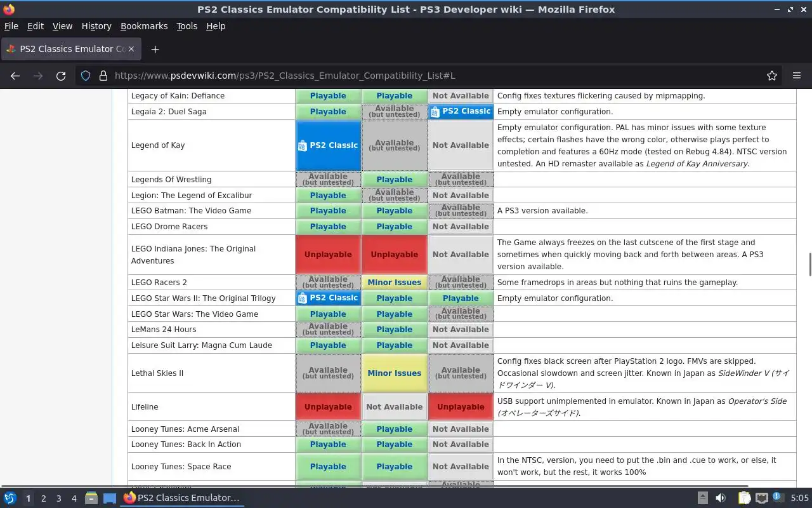
Task: Click the red Unplayable cell for LEGO Indiana Jones first column
Action: click(328, 255)
